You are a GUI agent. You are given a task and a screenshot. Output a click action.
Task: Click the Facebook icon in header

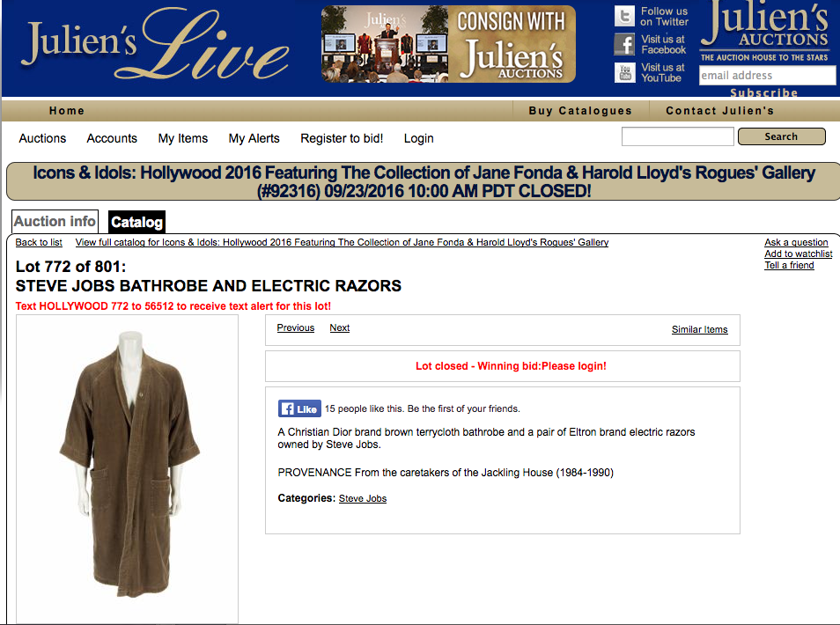click(624, 44)
